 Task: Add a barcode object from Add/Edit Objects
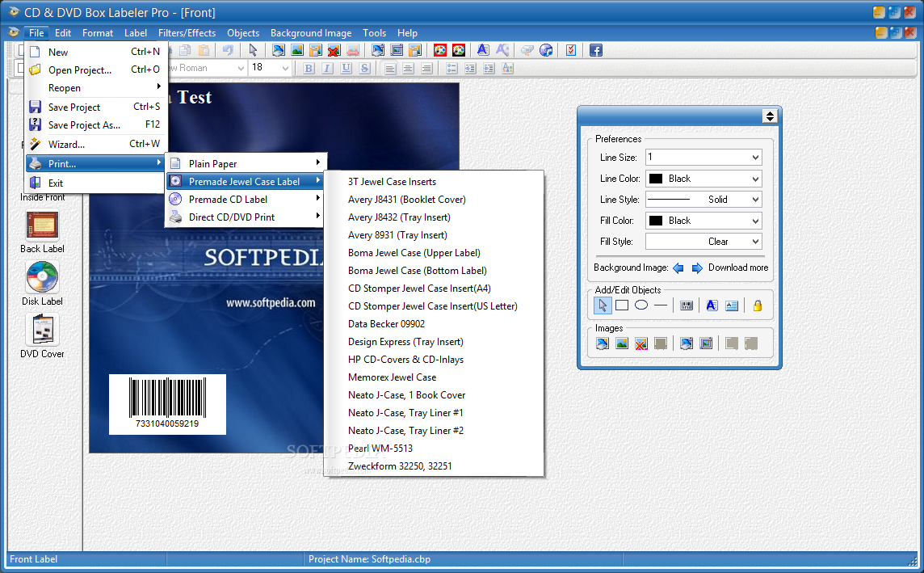687,305
